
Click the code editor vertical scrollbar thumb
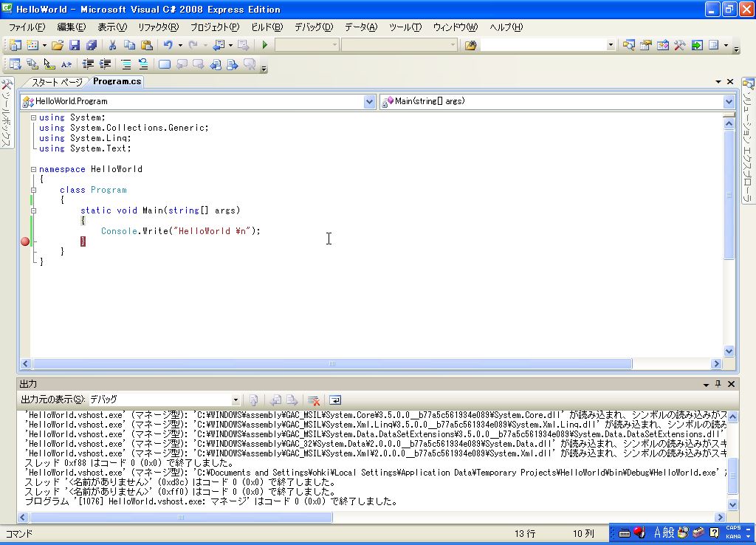pos(729,195)
